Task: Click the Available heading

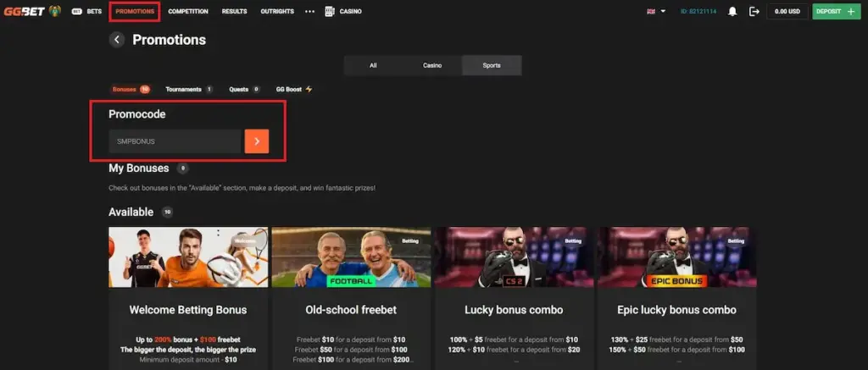Action: [131, 212]
